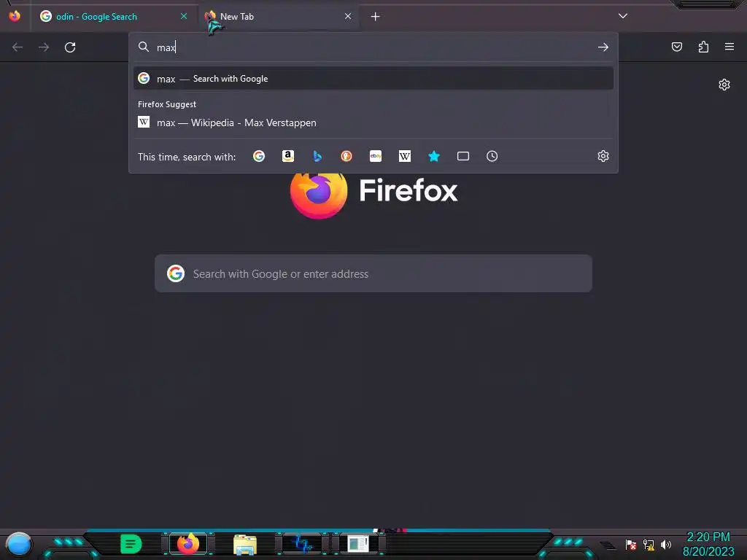Screen dimensions: 747x560
Task: Open new tab page personalize gear
Action: pos(724,85)
